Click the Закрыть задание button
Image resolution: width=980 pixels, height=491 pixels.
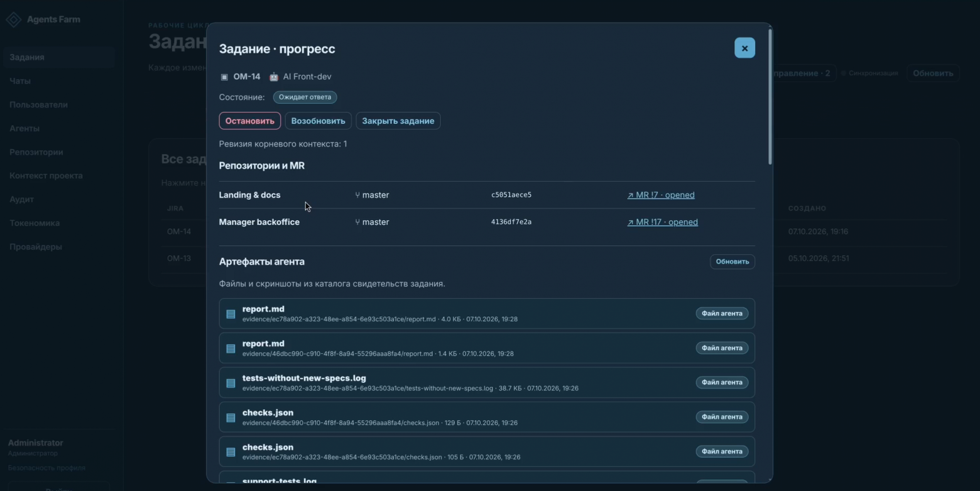(x=398, y=121)
